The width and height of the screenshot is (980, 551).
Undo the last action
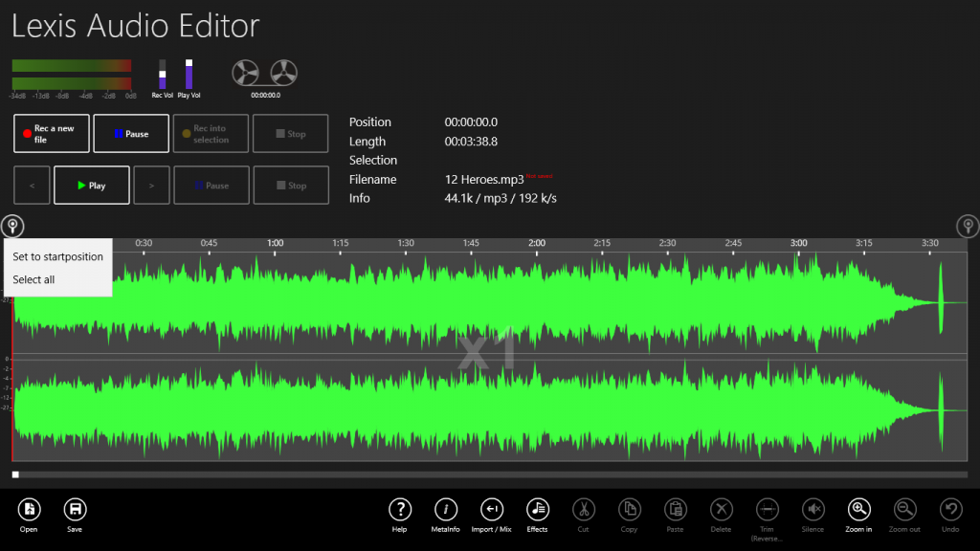coord(949,510)
